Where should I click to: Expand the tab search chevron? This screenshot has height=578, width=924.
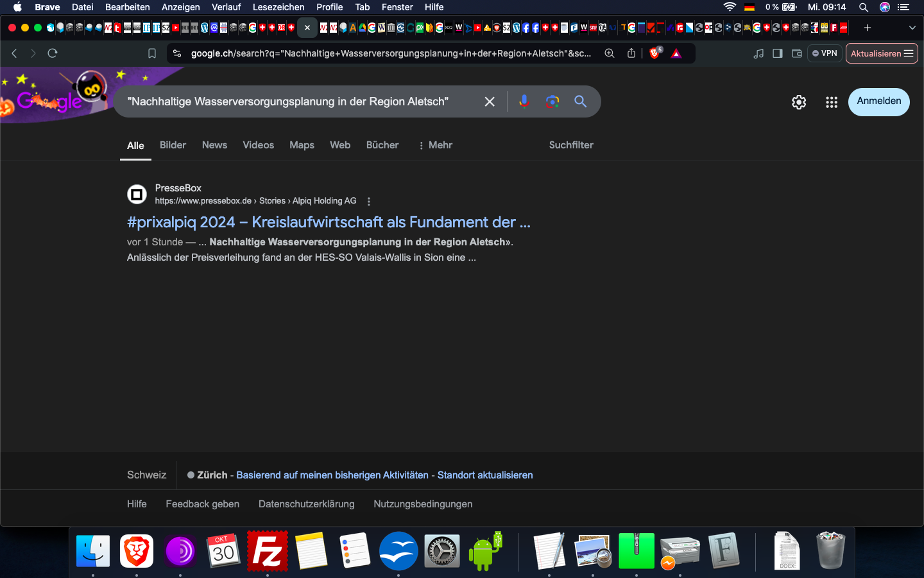(912, 28)
